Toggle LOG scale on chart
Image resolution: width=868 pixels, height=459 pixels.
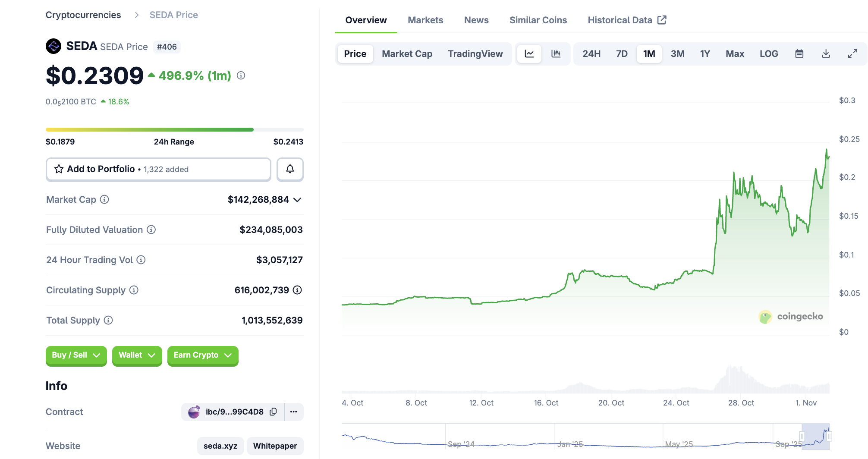(x=769, y=54)
